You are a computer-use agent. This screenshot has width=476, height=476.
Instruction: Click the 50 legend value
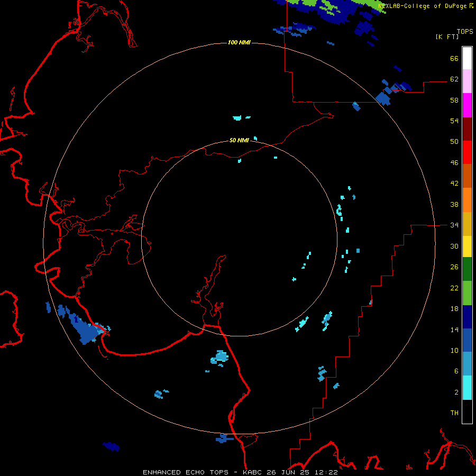tap(454, 141)
